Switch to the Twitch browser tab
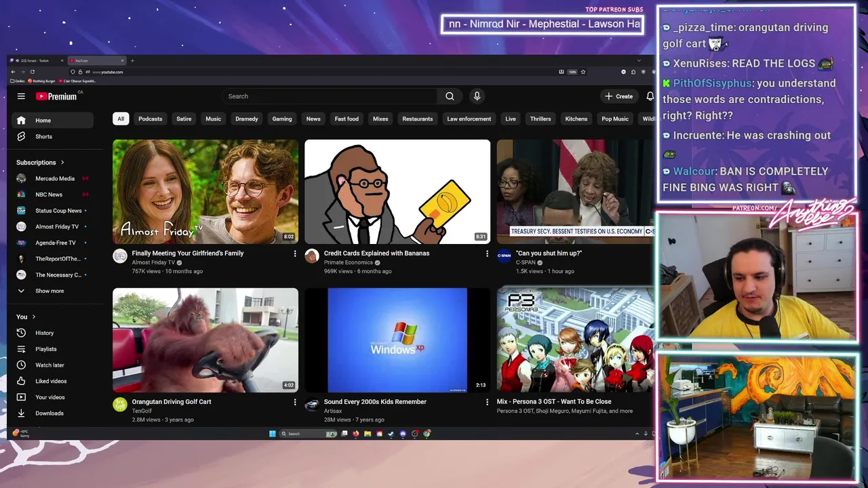The height and width of the screenshot is (488, 868). tap(35, 60)
